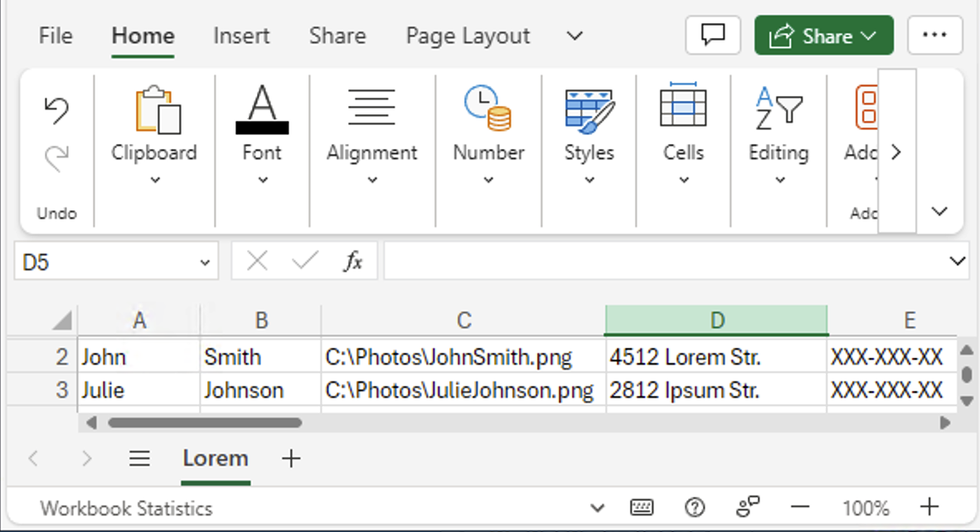The image size is (980, 532).
Task: Open the on-screen keyboard icon in status bar
Action: [x=642, y=507]
